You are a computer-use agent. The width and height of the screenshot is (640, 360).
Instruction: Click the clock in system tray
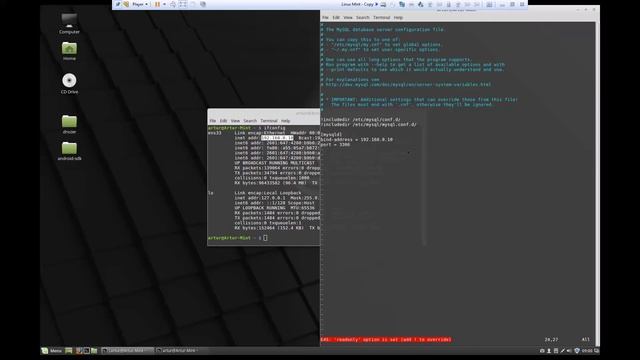pos(587,351)
